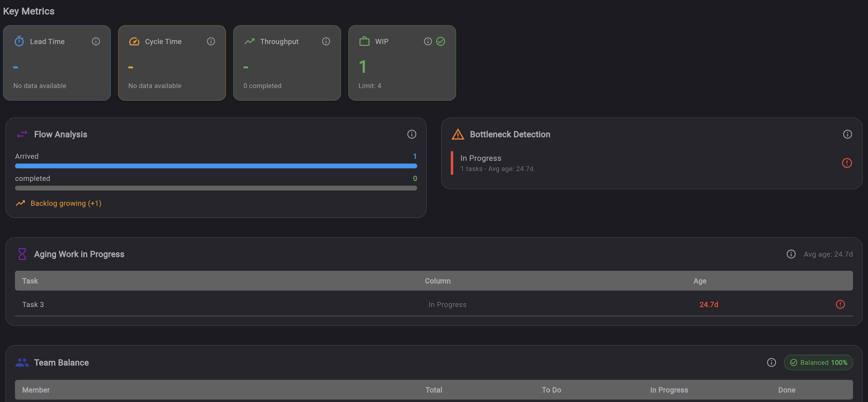Open the Lead Time info tooltip
868x402 pixels.
95,41
